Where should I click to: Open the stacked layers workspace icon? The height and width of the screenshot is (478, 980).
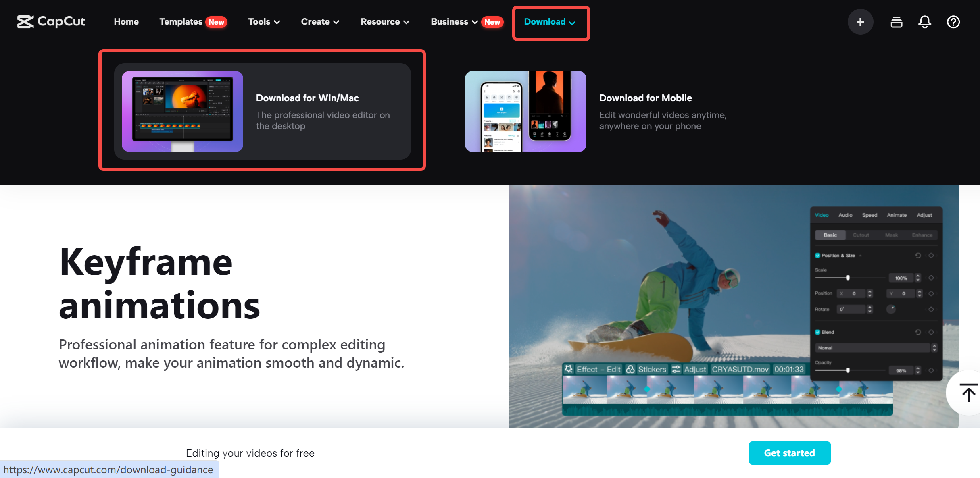pyautogui.click(x=896, y=22)
